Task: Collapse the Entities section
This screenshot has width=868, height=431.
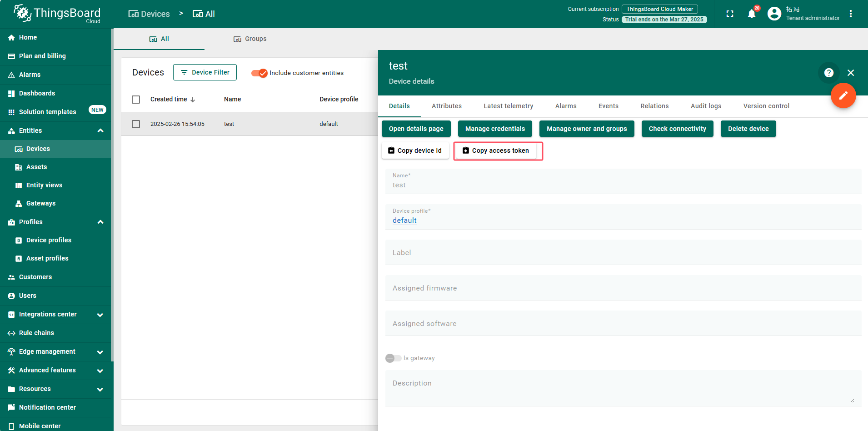Action: coord(100,130)
